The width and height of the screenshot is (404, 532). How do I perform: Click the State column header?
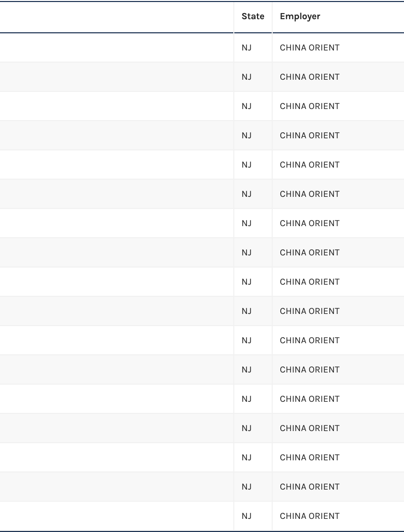click(252, 17)
